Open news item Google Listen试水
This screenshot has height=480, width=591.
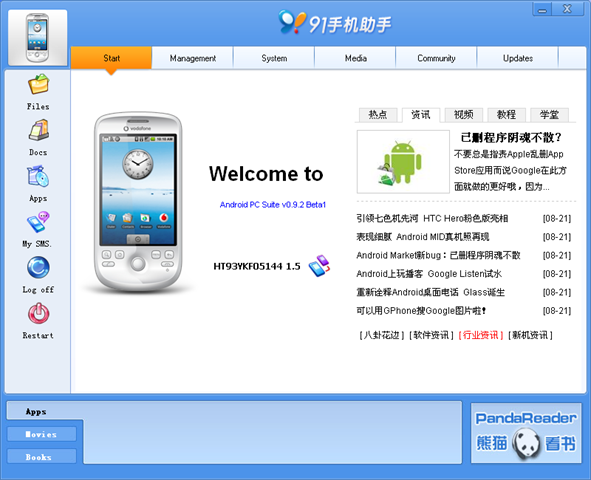(x=429, y=274)
